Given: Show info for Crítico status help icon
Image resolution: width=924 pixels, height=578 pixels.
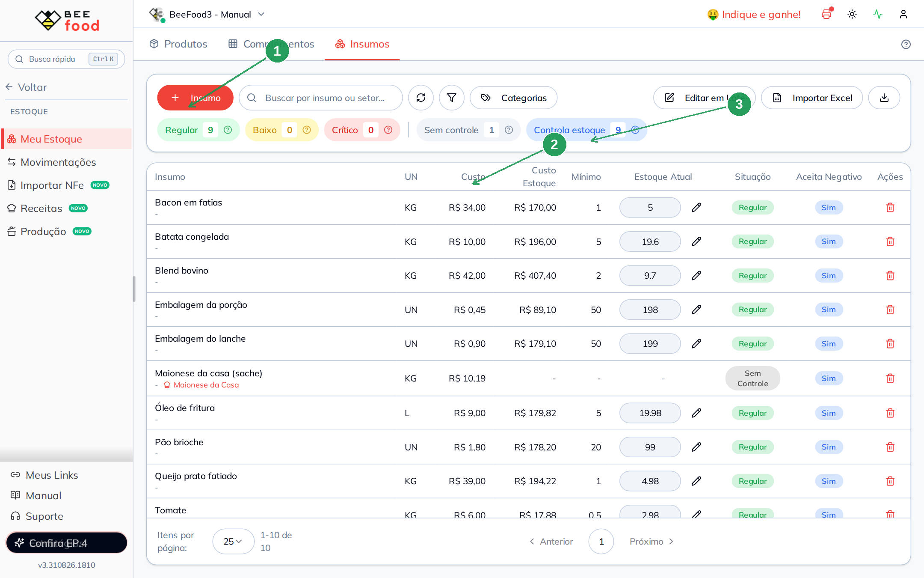Looking at the screenshot, I should [388, 130].
